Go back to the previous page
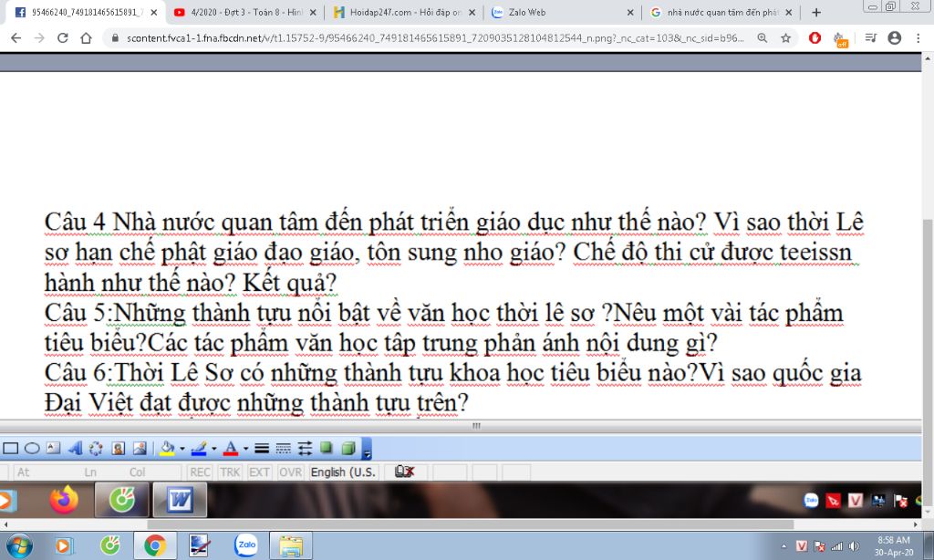 (x=16, y=38)
